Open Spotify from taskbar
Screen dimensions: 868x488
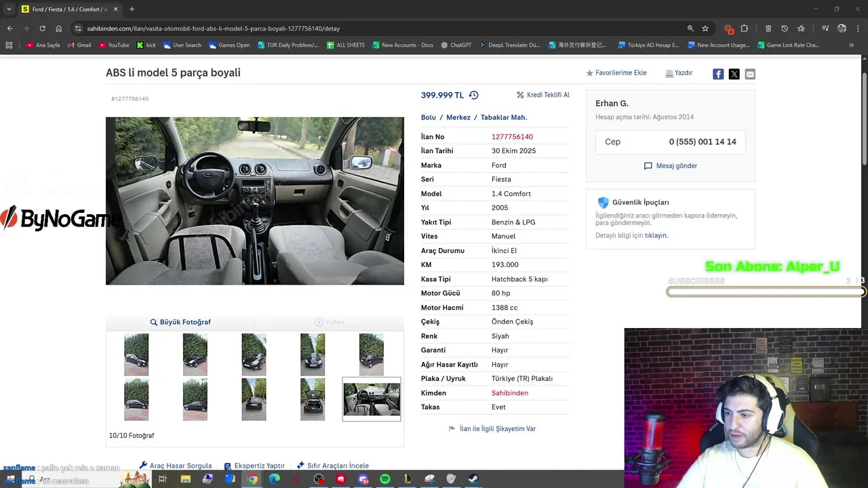click(384, 479)
